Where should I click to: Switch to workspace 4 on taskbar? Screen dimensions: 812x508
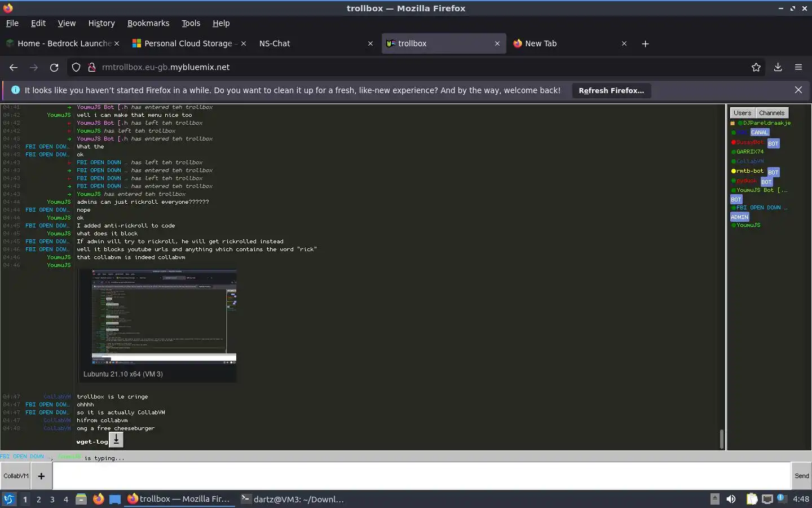66,499
